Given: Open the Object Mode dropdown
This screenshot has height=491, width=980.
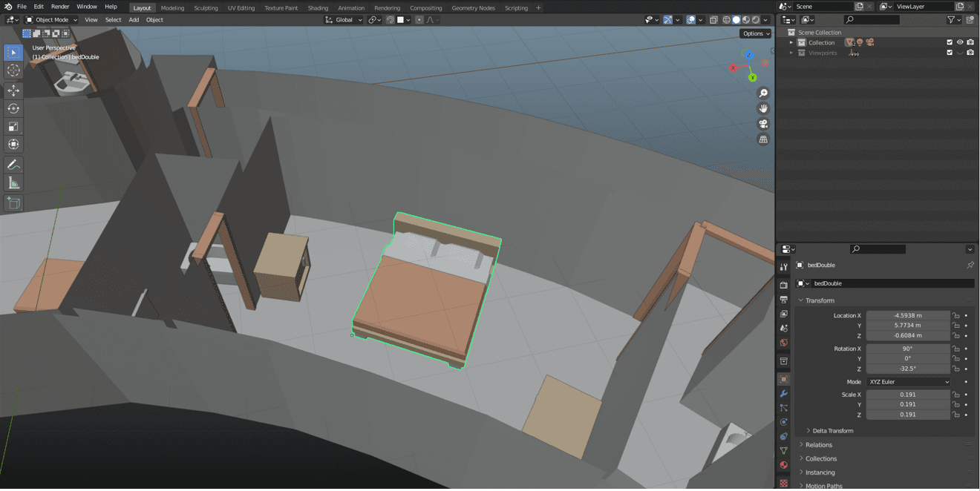Looking at the screenshot, I should pyautogui.click(x=51, y=20).
